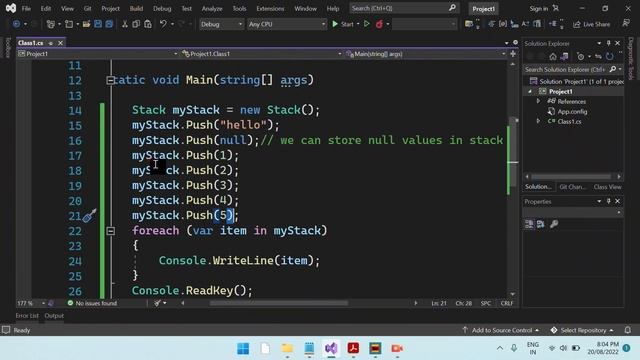Select App.config in Solution Explorer
Viewport: 640px width, 360px height.
click(x=572, y=111)
